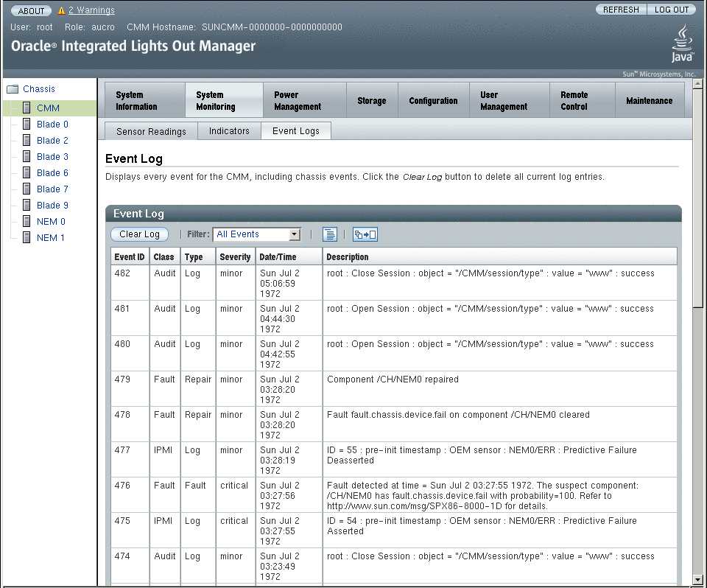Screen dimensions: 707x588
Task: Select the Remote Control tab
Action: [582, 100]
